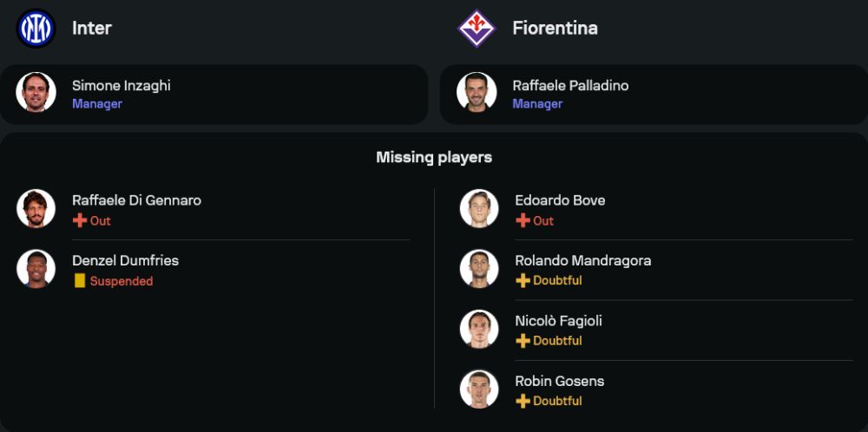Click Robin Gosens' player avatar
Image resolution: width=868 pixels, height=432 pixels.
pos(479,389)
